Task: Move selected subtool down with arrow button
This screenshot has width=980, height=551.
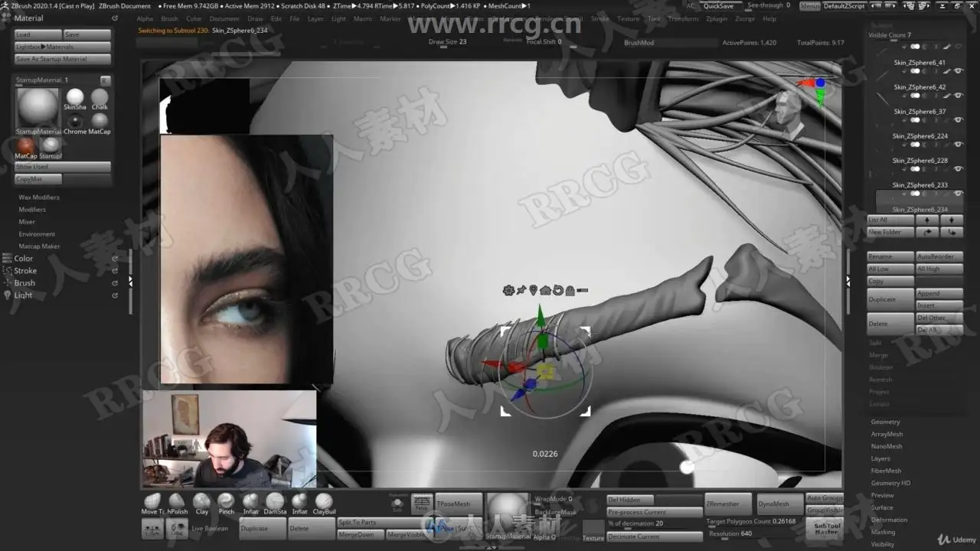Action: [952, 220]
